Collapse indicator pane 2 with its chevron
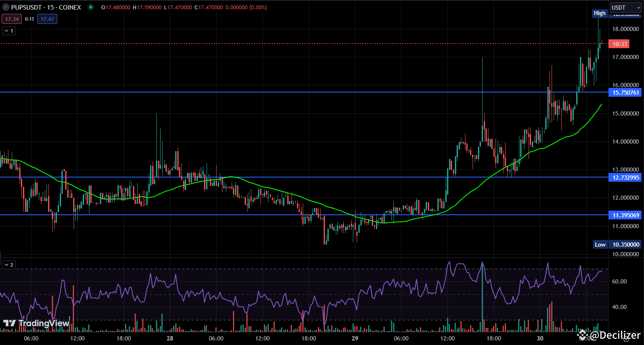Image resolution: width=644 pixels, height=345 pixels. tap(6, 264)
